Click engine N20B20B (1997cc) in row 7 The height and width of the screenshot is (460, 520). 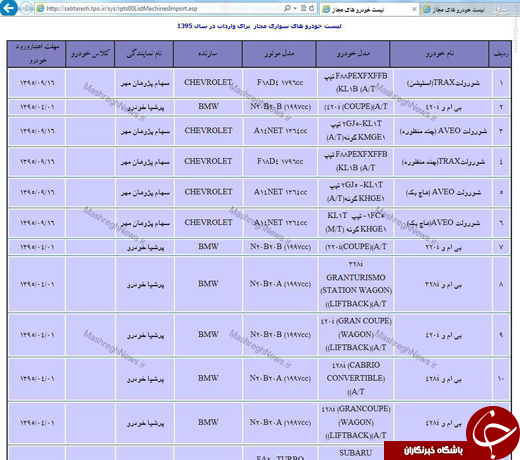coord(280,247)
